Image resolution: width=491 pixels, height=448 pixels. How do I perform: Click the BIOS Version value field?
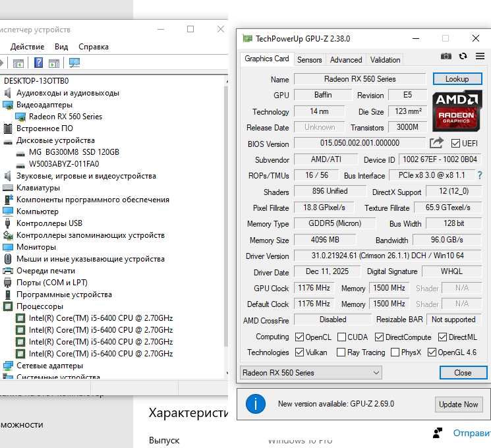tap(359, 143)
